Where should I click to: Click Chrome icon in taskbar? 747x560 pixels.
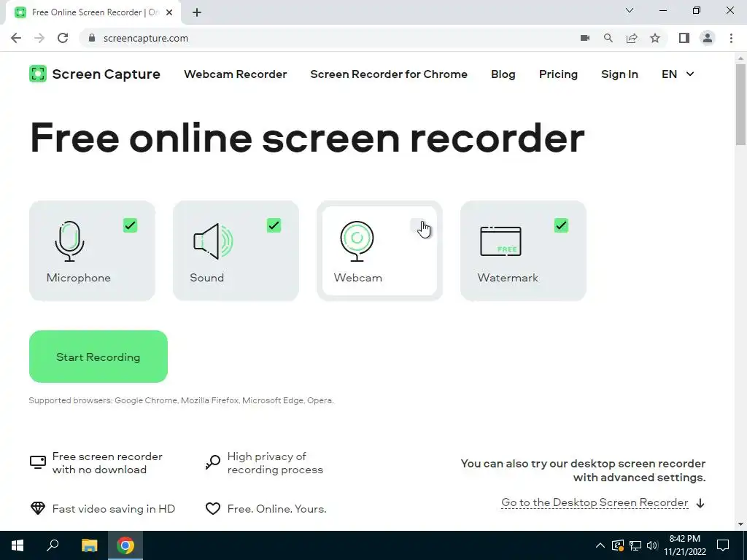coord(125,545)
